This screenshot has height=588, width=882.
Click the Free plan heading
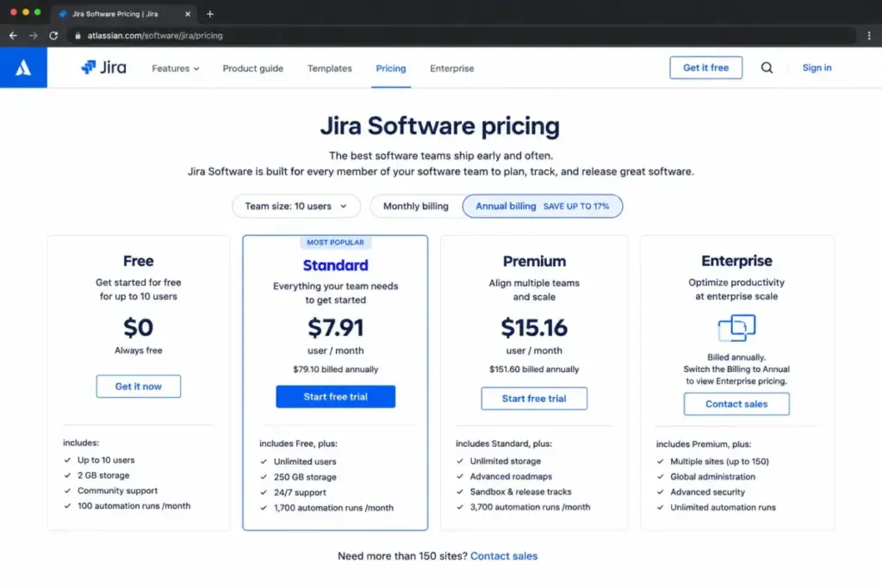(139, 261)
